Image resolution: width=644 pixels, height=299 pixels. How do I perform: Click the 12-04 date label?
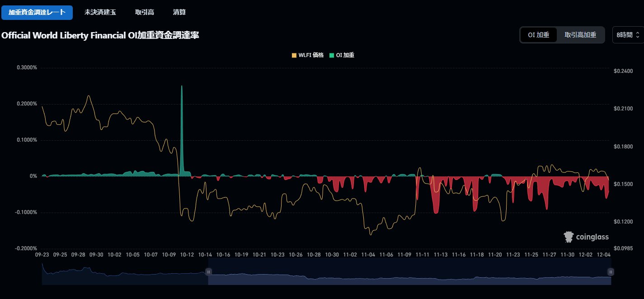coord(604,255)
